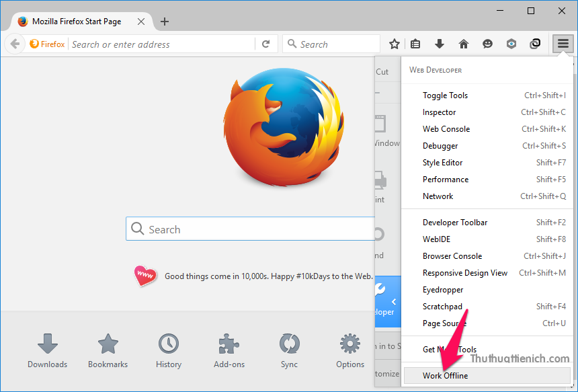Open Scratchpad from the menu
Image resolution: width=578 pixels, height=392 pixels.
click(487, 307)
